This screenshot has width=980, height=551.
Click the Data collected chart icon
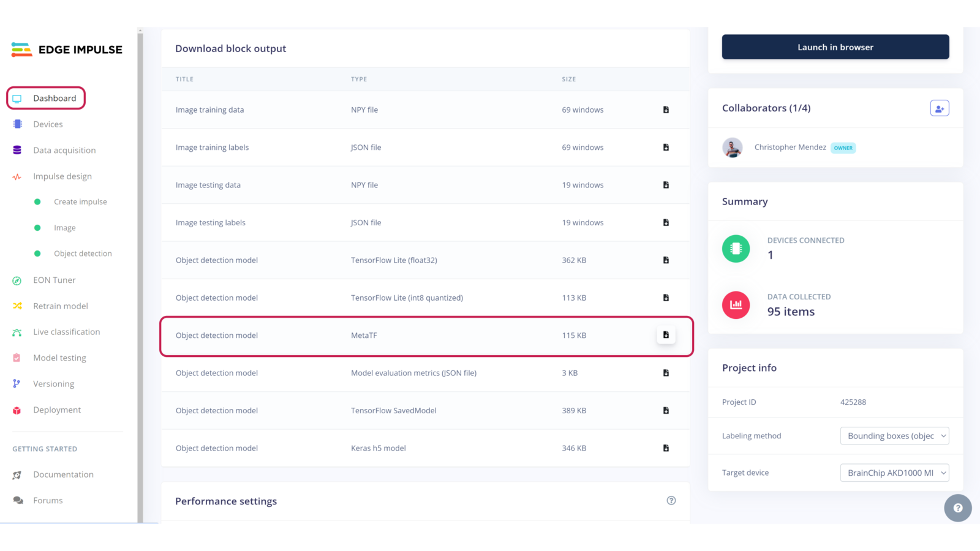736,305
